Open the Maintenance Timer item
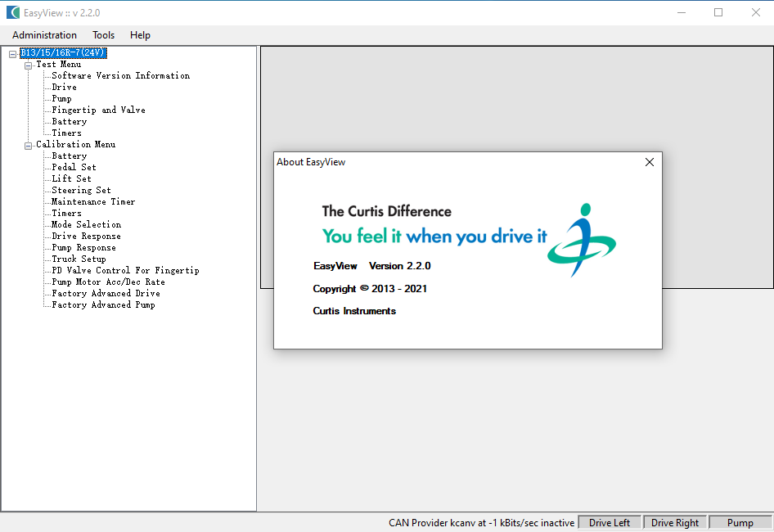 pos(92,201)
